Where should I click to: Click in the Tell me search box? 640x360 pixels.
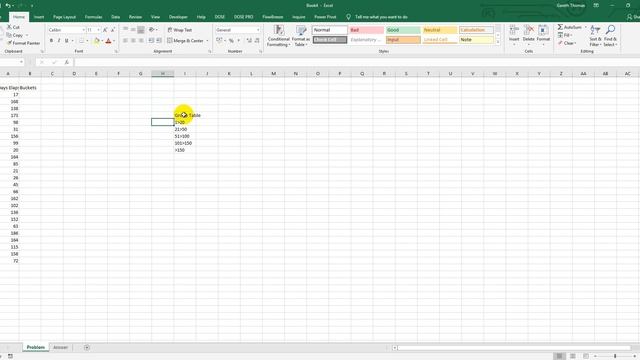click(381, 17)
